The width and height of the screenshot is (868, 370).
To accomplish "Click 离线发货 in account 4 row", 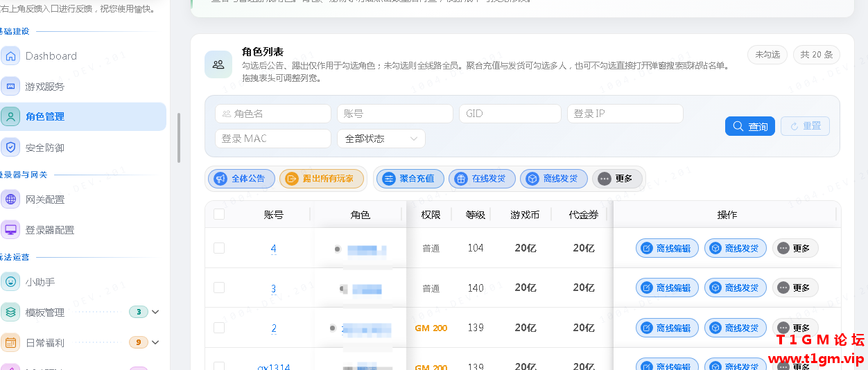I will [x=736, y=248].
